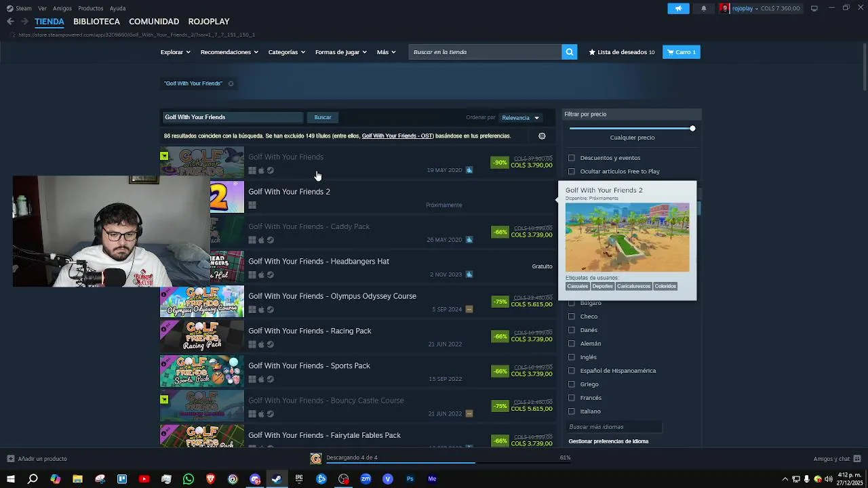868x488 pixels.
Task: Go back with the left arrow
Action: (10, 22)
